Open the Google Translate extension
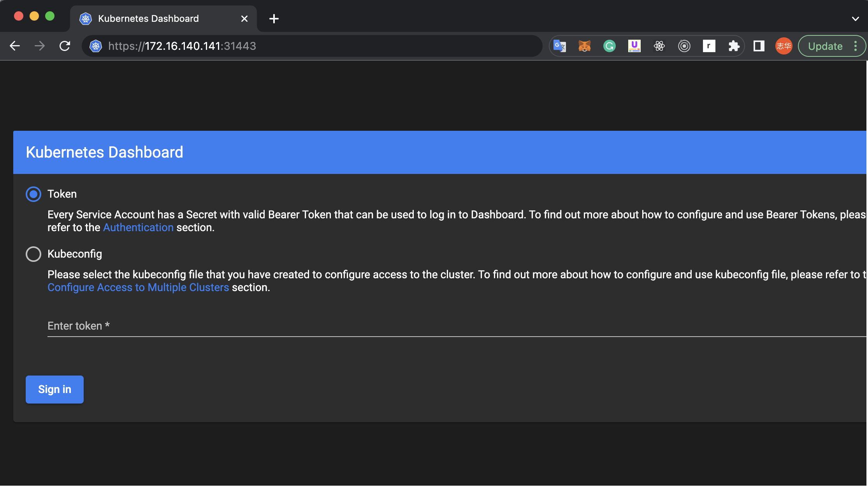868x488 pixels. coord(560,46)
